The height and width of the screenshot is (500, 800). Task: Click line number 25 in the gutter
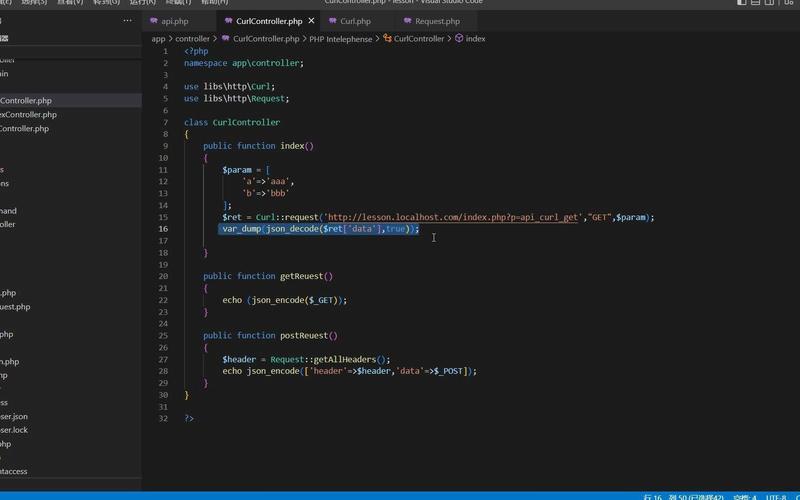[x=163, y=336]
